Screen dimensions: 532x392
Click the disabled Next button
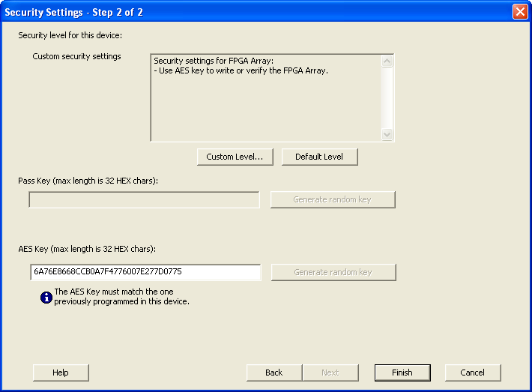click(x=330, y=373)
